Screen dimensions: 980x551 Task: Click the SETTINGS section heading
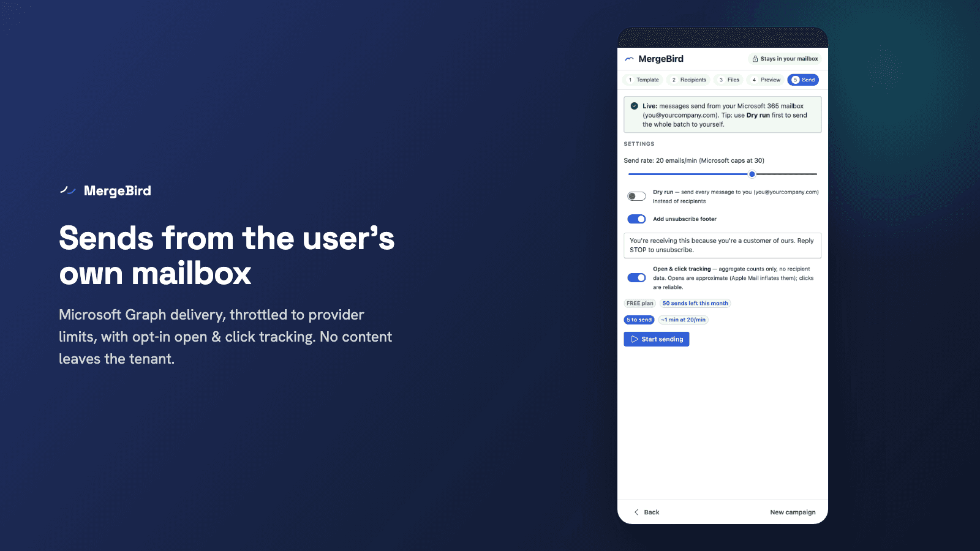point(639,144)
